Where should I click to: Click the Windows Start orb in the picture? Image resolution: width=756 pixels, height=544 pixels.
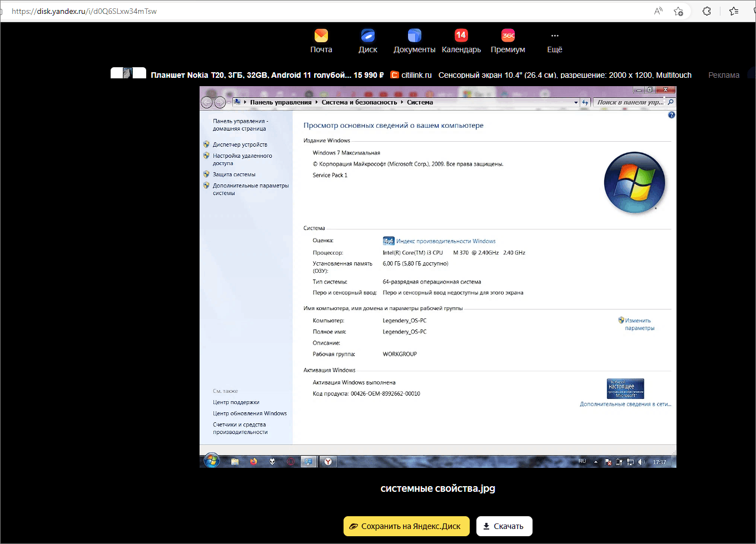click(211, 461)
